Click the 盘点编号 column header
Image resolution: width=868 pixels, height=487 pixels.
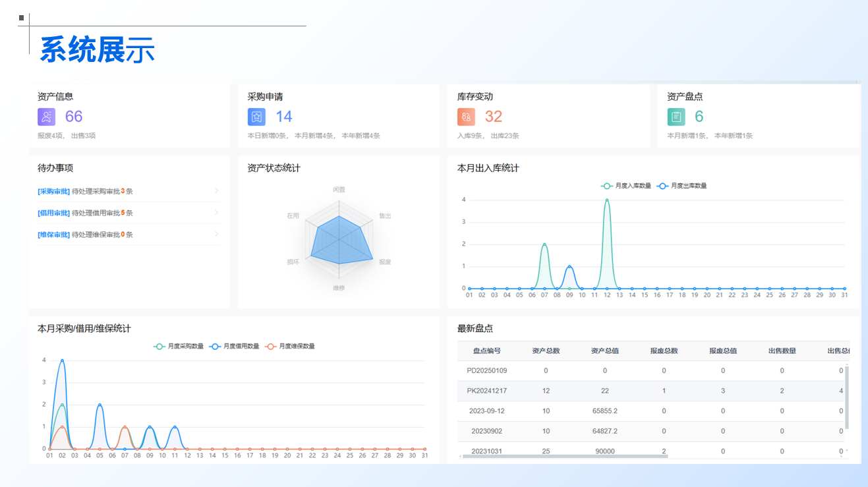[487, 351]
